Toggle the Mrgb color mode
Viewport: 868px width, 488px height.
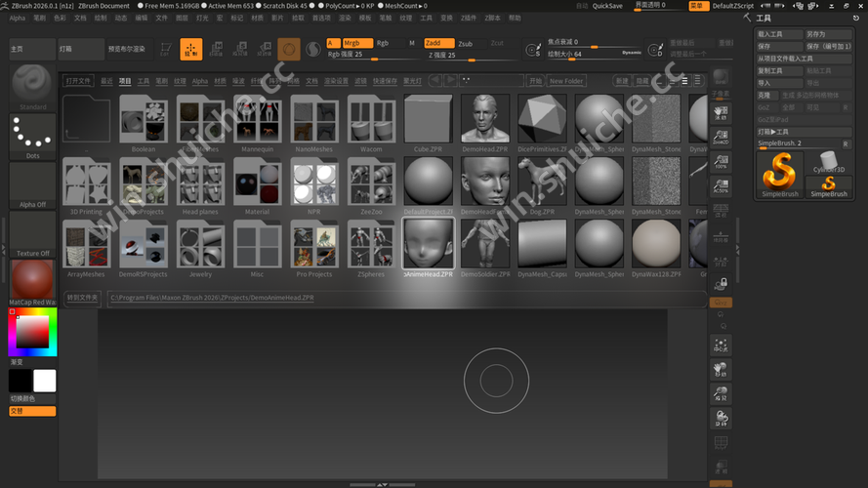pos(351,43)
